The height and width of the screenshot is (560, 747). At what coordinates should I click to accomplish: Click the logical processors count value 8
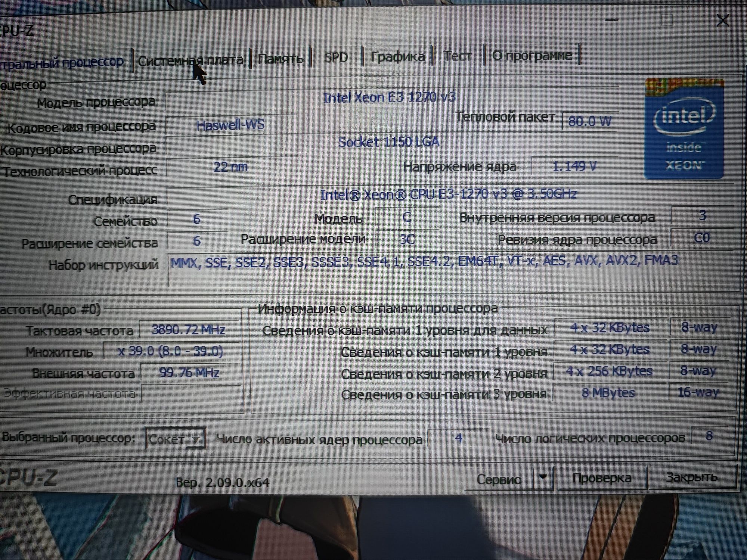coord(709,436)
